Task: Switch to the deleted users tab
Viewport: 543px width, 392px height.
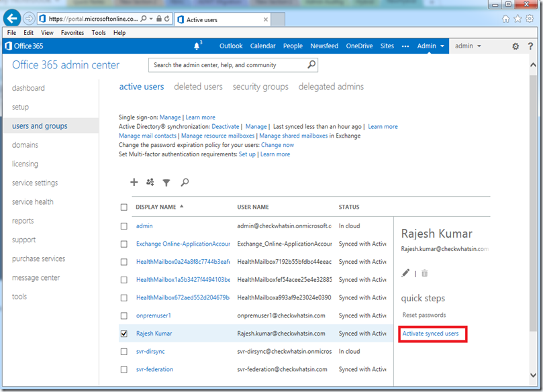Action: (x=198, y=87)
